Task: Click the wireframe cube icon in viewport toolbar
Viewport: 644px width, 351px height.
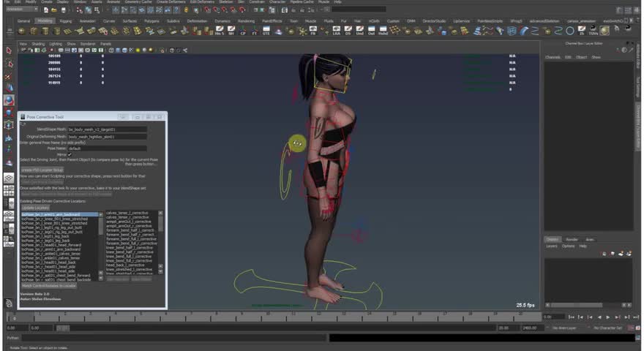Action: (x=111, y=50)
